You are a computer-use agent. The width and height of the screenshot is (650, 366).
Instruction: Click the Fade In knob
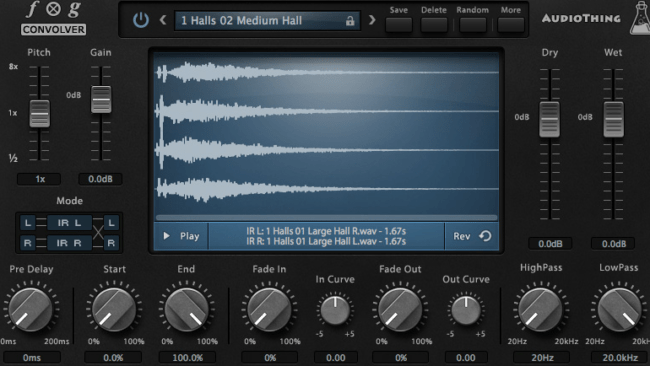(x=269, y=310)
